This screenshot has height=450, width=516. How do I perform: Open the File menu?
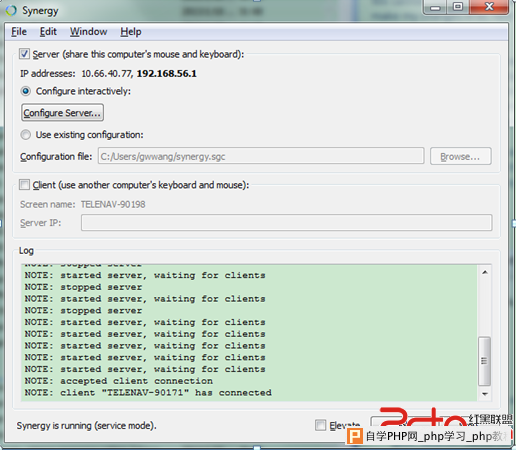tap(19, 32)
